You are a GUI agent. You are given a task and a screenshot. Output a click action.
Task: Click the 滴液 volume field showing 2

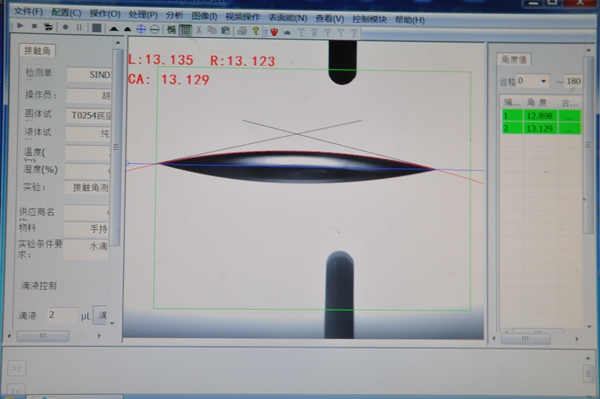click(x=62, y=315)
